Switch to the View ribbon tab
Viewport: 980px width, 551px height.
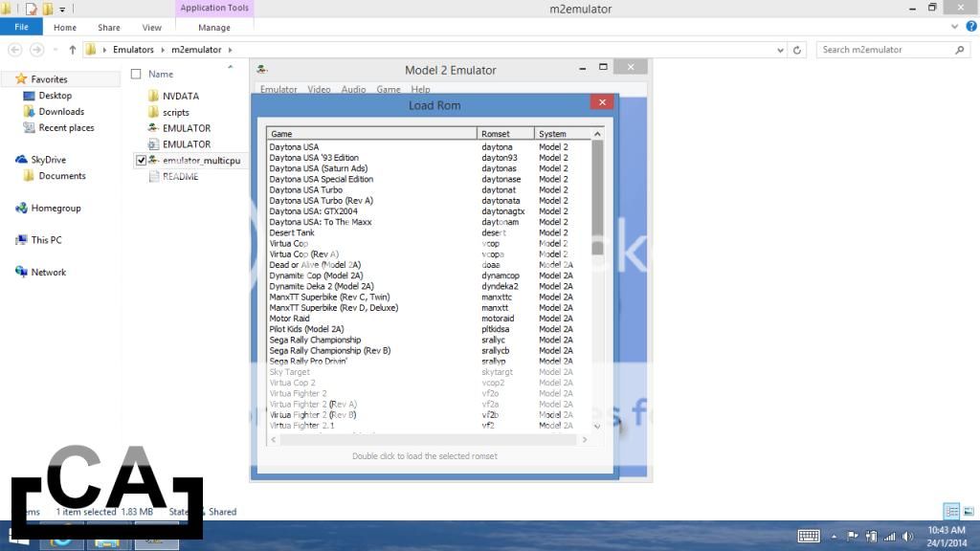151,28
